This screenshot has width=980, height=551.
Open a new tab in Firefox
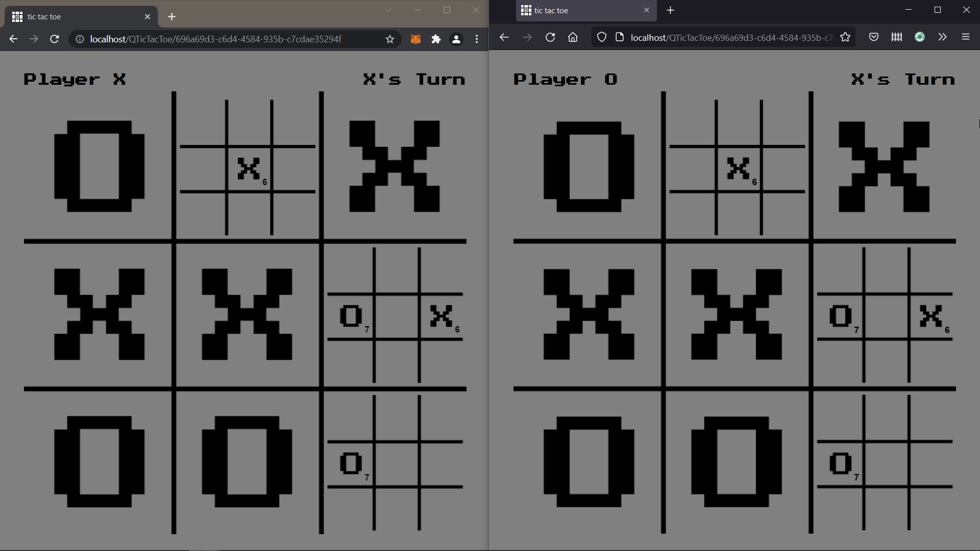click(x=671, y=10)
